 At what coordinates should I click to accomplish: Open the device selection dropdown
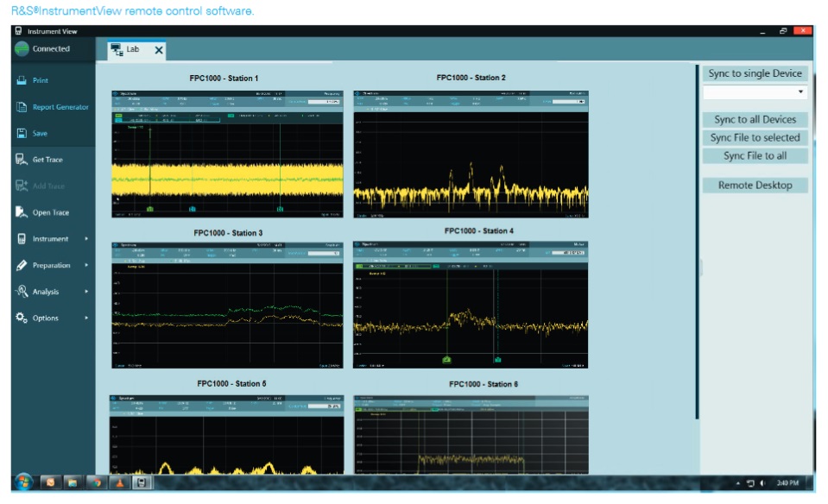pyautogui.click(x=755, y=92)
